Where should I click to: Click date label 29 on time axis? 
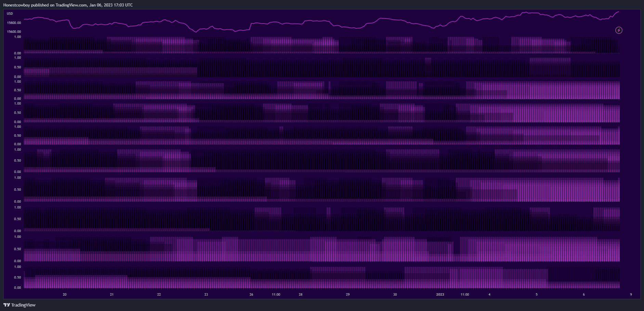coord(348,294)
